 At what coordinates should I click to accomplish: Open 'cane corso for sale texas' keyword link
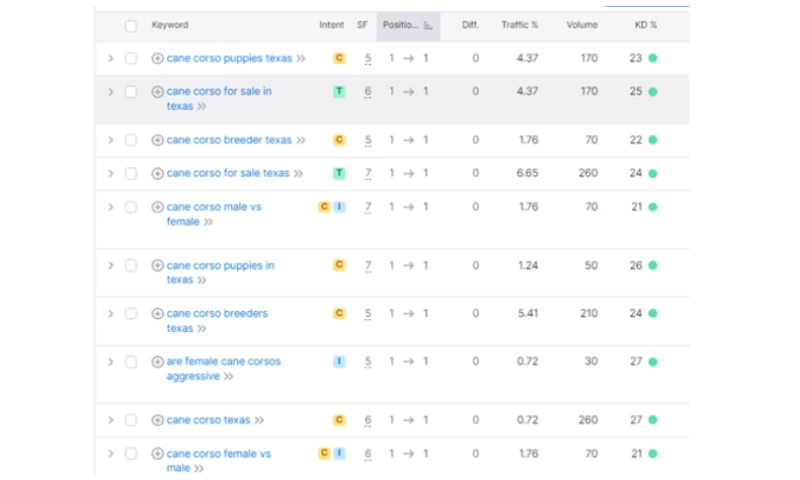coord(228,174)
